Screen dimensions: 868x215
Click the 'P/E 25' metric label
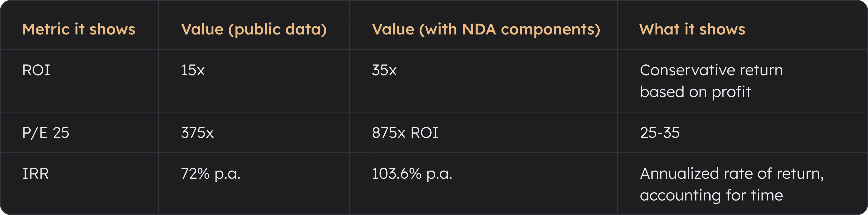[x=45, y=133]
